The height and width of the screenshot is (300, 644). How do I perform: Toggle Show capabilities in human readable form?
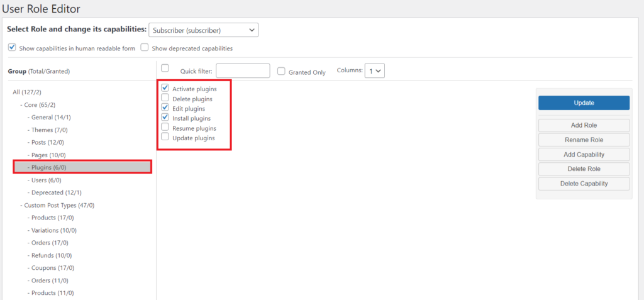(x=12, y=48)
